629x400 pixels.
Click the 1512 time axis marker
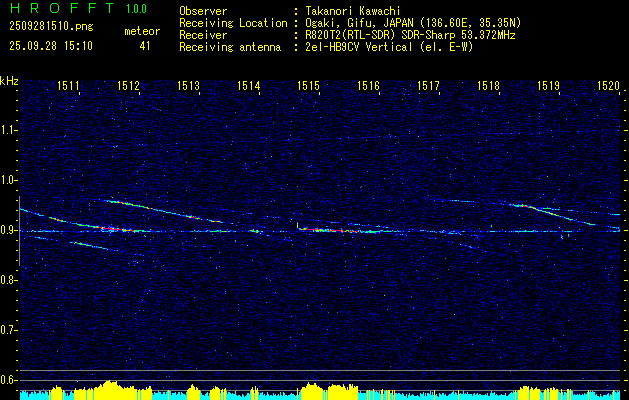(x=128, y=85)
